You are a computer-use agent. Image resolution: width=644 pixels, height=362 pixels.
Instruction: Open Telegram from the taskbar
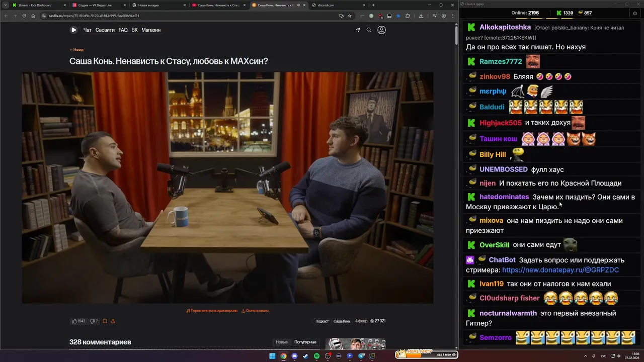click(x=361, y=356)
